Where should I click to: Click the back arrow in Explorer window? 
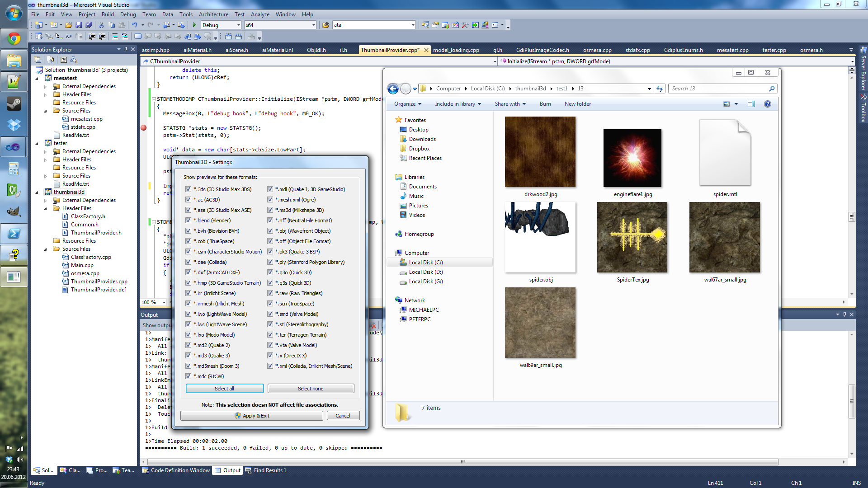[x=393, y=89]
